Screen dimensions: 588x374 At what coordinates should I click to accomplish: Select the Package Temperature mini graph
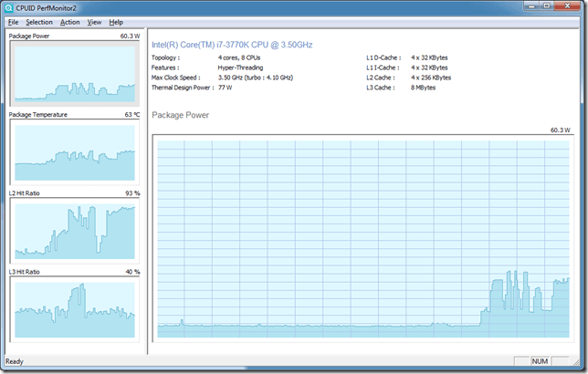pyautogui.click(x=75, y=152)
